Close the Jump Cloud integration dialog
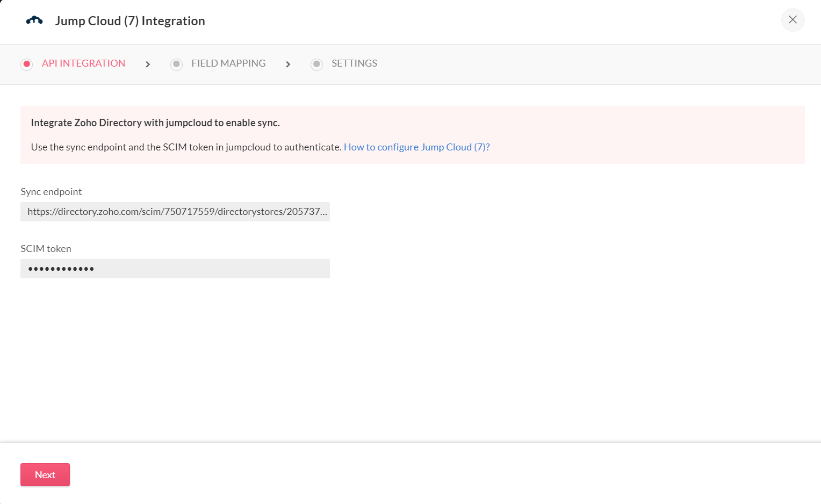This screenshot has width=821, height=504. click(793, 20)
